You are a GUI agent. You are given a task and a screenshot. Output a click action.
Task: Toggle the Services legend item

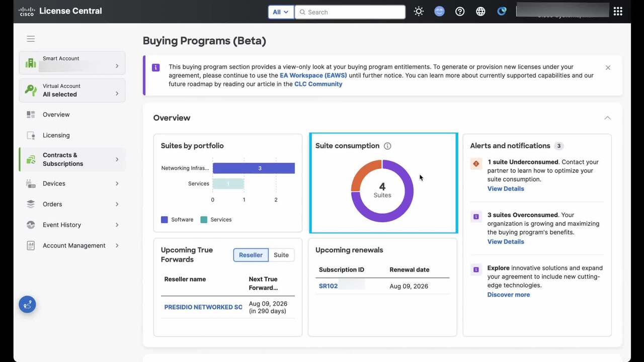pyautogui.click(x=216, y=220)
